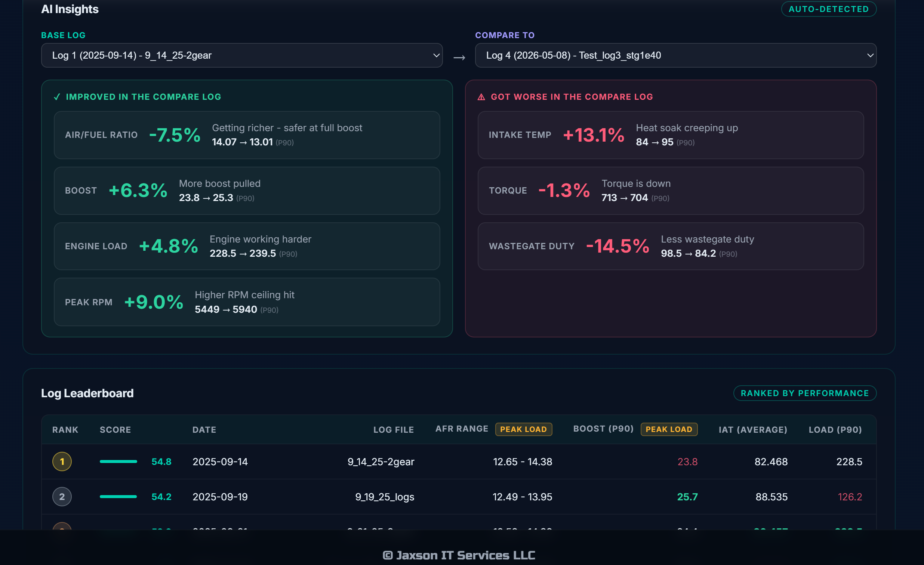Sort by the SCORE column header
This screenshot has height=565, width=924.
[x=115, y=430]
